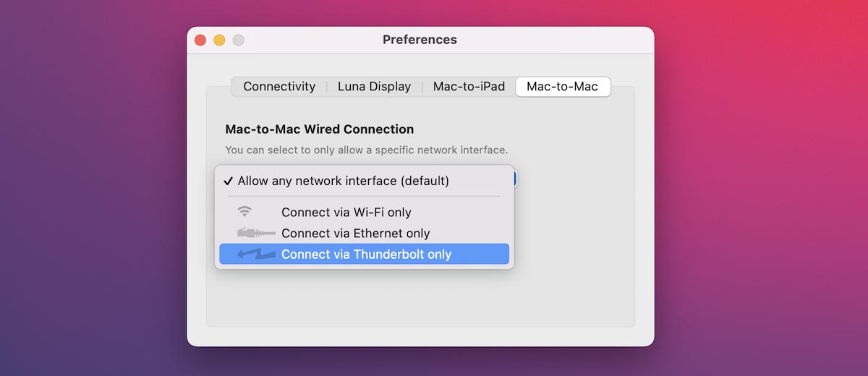Select the Mac-to-Mac tab
Image resolution: width=868 pixels, height=376 pixels.
562,87
